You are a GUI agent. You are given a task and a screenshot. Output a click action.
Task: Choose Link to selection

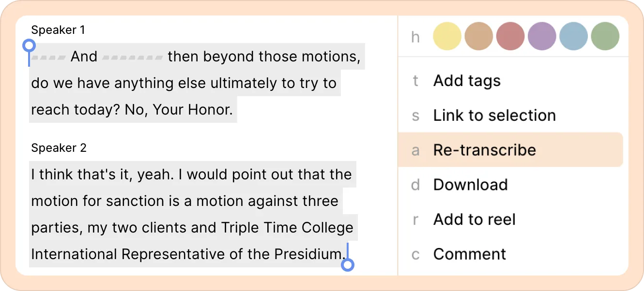click(x=494, y=116)
